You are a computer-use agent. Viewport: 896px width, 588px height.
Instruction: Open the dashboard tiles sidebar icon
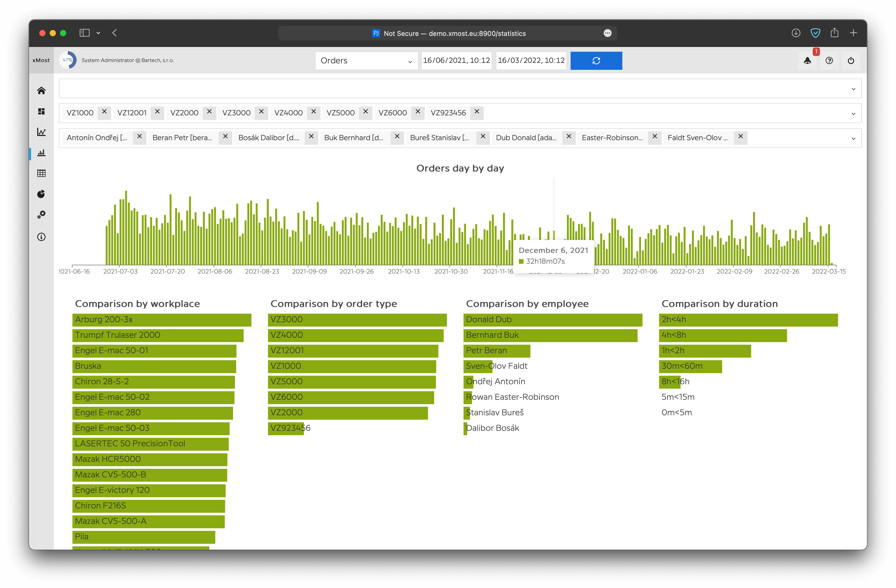coord(41,111)
